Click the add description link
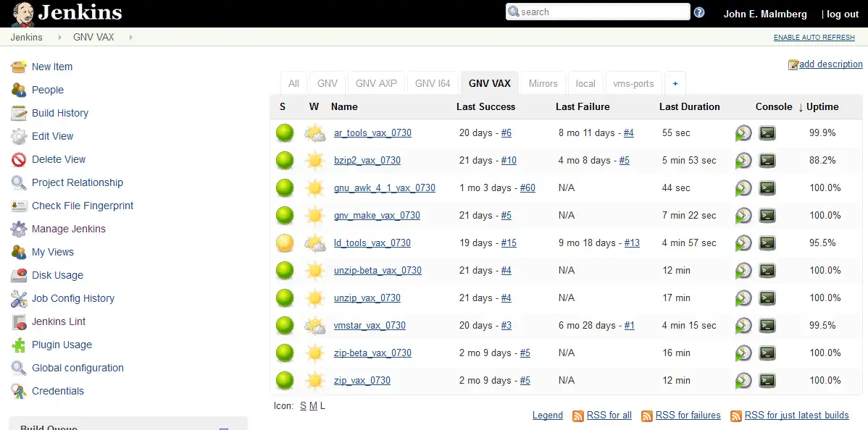Screen dimensions: 868x430 pyautogui.click(x=830, y=64)
